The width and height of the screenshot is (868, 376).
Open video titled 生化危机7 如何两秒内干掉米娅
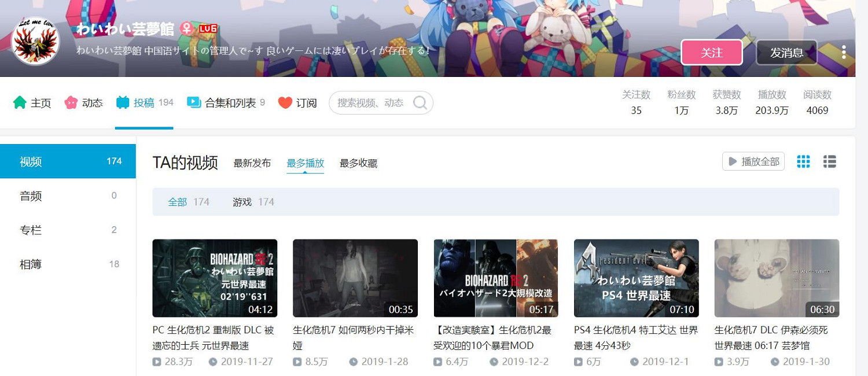(353, 337)
